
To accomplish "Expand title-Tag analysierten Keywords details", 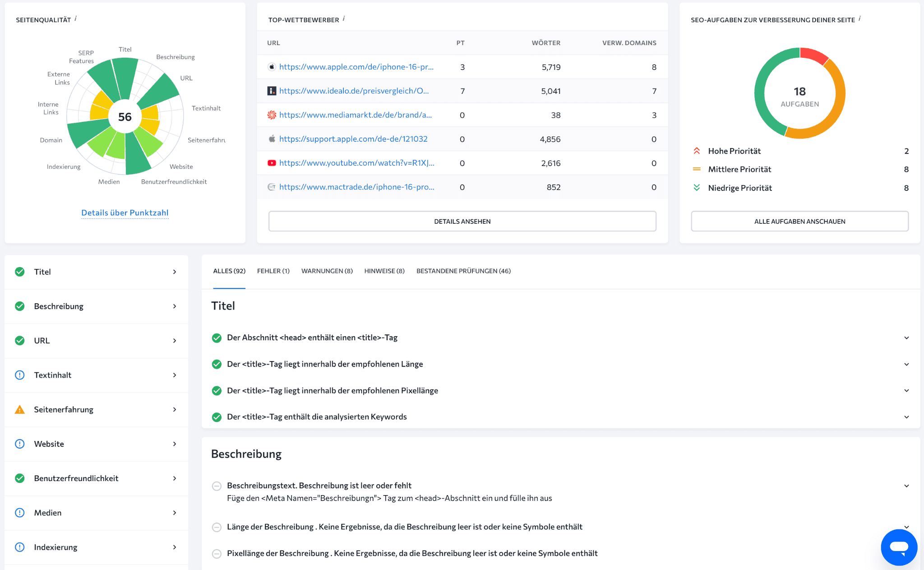I will click(906, 417).
